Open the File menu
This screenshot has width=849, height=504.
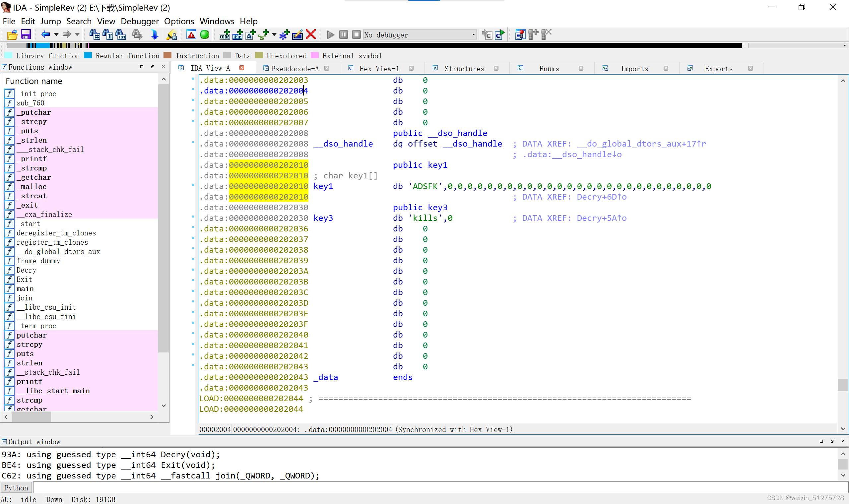tap(9, 22)
